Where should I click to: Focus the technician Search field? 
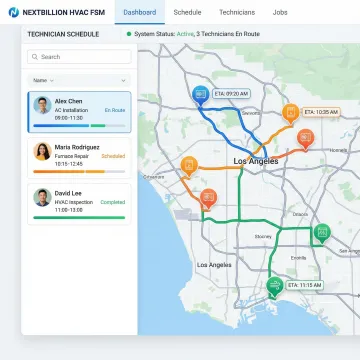[x=79, y=57]
